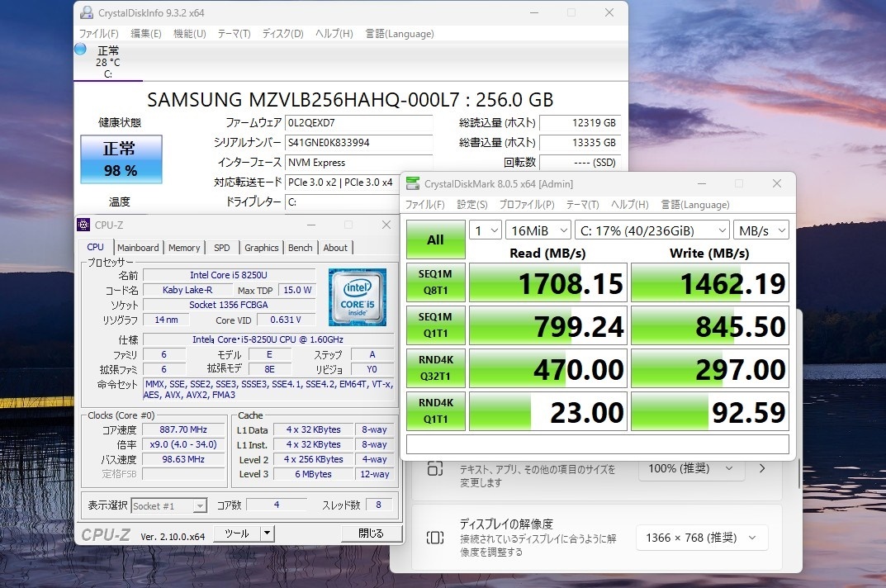Click the display scale icon in settings
The height and width of the screenshot is (588, 886).
click(435, 468)
